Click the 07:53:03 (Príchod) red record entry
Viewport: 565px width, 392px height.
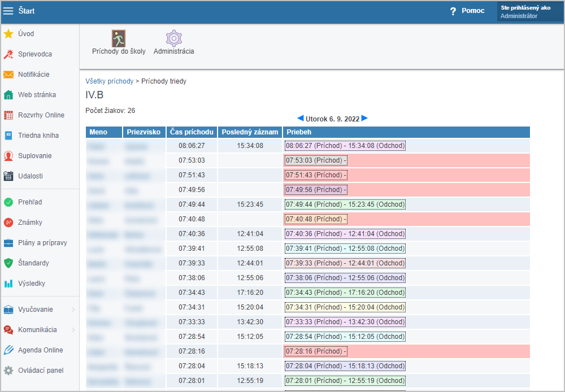click(x=316, y=160)
